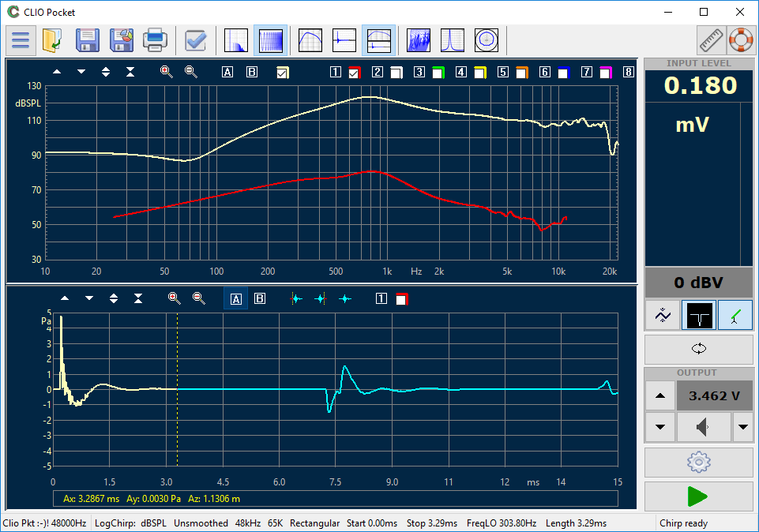Toggle white overlay 2 checkbox

(x=396, y=73)
